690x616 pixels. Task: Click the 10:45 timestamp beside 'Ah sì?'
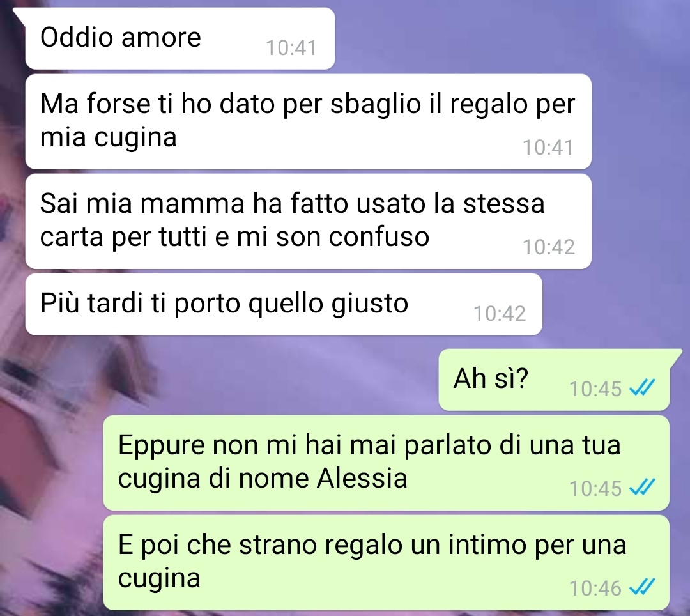point(595,389)
